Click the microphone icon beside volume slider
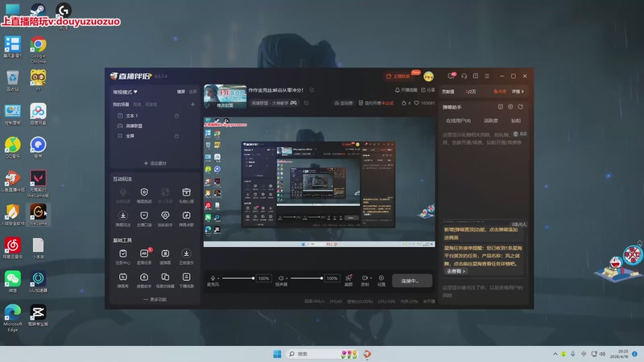 pos(213,278)
